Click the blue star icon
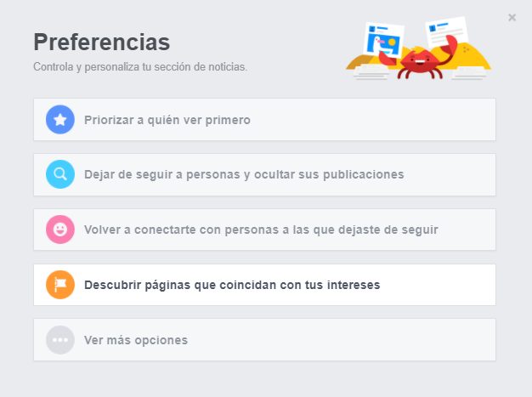Image resolution: width=532 pixels, height=397 pixels. (x=60, y=120)
